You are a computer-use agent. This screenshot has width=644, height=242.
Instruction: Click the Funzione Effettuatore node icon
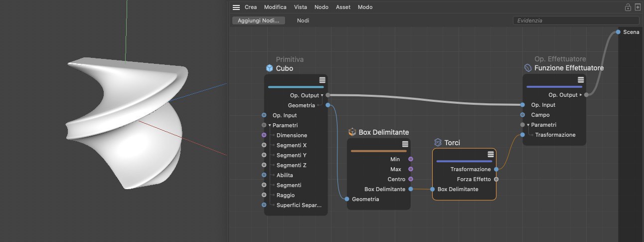(x=528, y=68)
